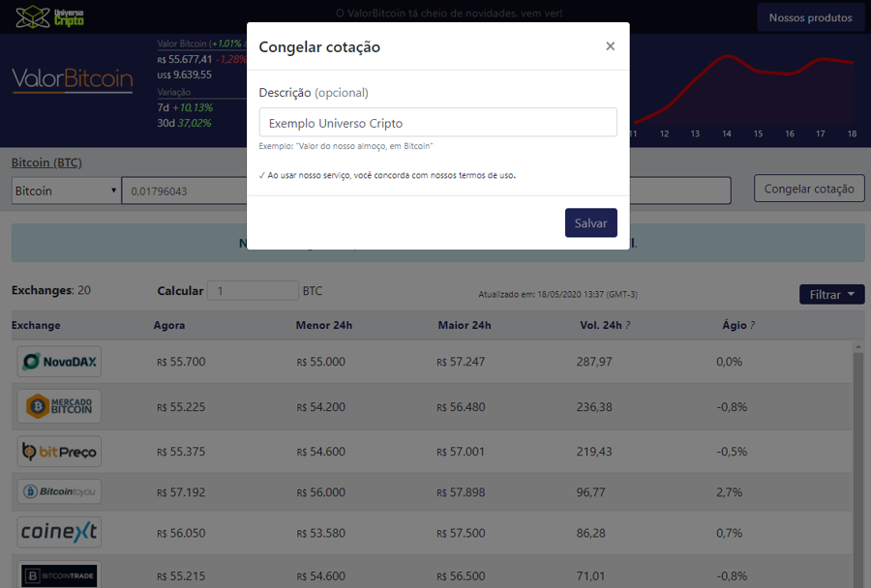Close the Congelar cotação dialog

[x=610, y=46]
